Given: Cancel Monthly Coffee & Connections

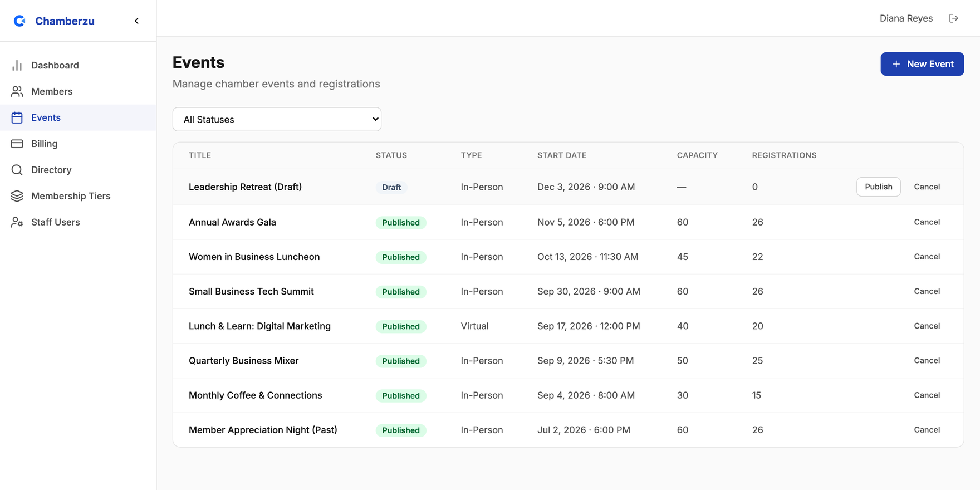Looking at the screenshot, I should [927, 395].
